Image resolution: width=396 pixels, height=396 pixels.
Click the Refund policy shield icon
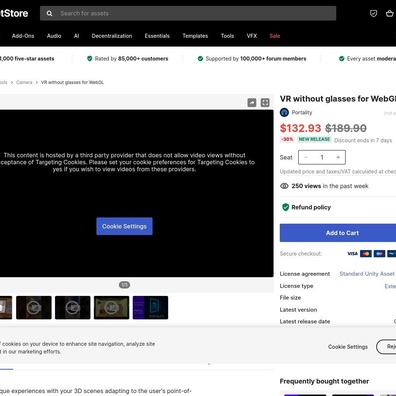[x=285, y=207]
